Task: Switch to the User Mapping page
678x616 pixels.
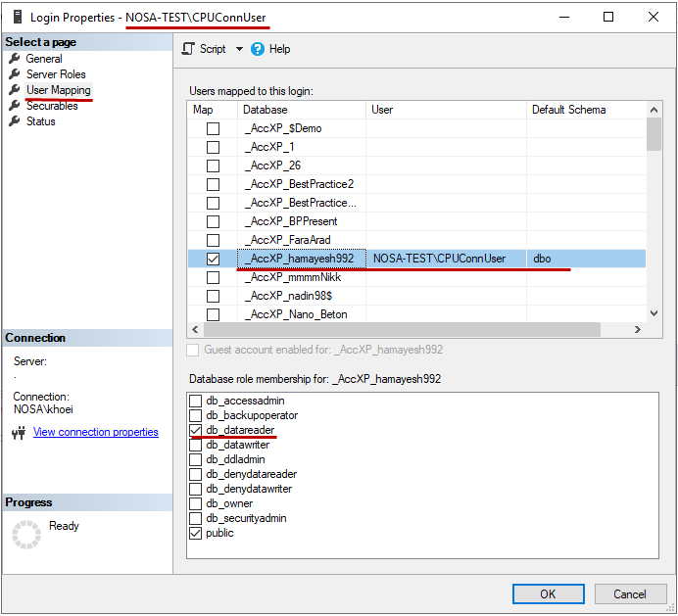Action: coord(58,90)
